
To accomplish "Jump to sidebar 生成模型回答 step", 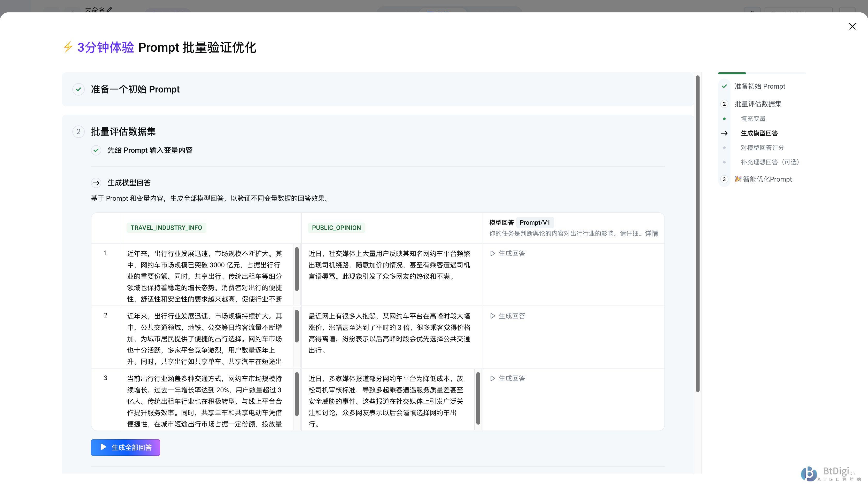I will (759, 133).
